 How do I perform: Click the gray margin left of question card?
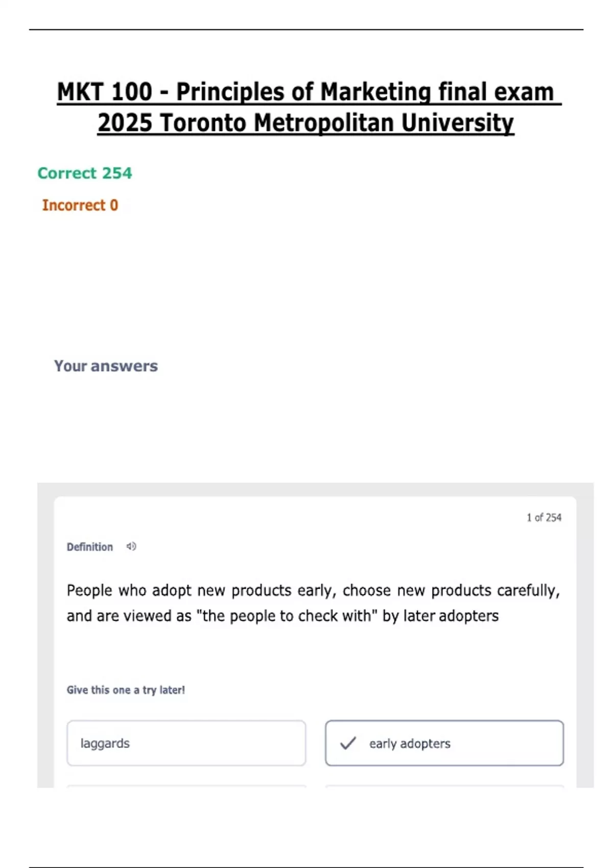click(45, 638)
